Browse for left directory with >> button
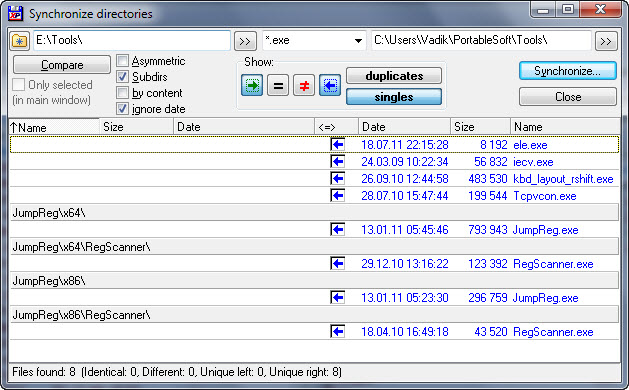The height and width of the screenshot is (390, 629). (x=245, y=41)
